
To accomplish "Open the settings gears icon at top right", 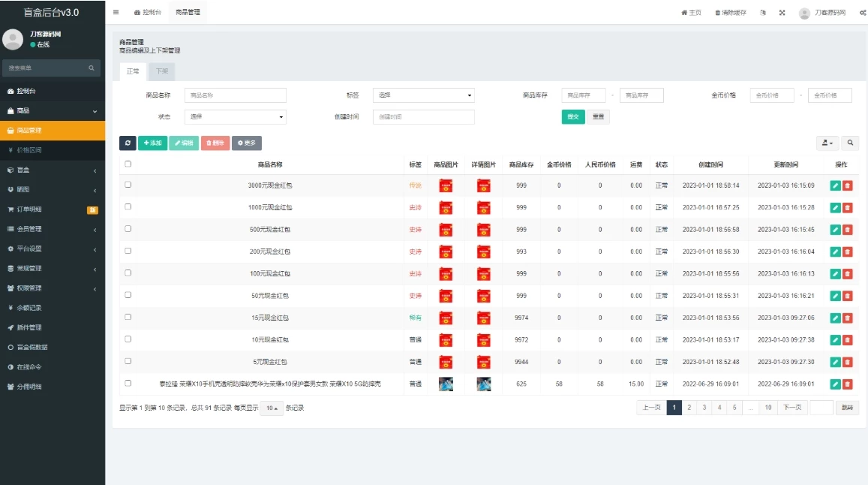I will pyautogui.click(x=862, y=13).
